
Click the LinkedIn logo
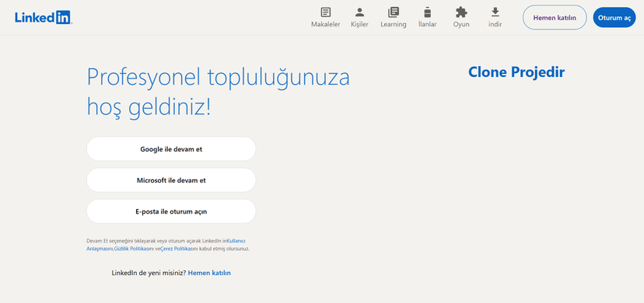(44, 18)
